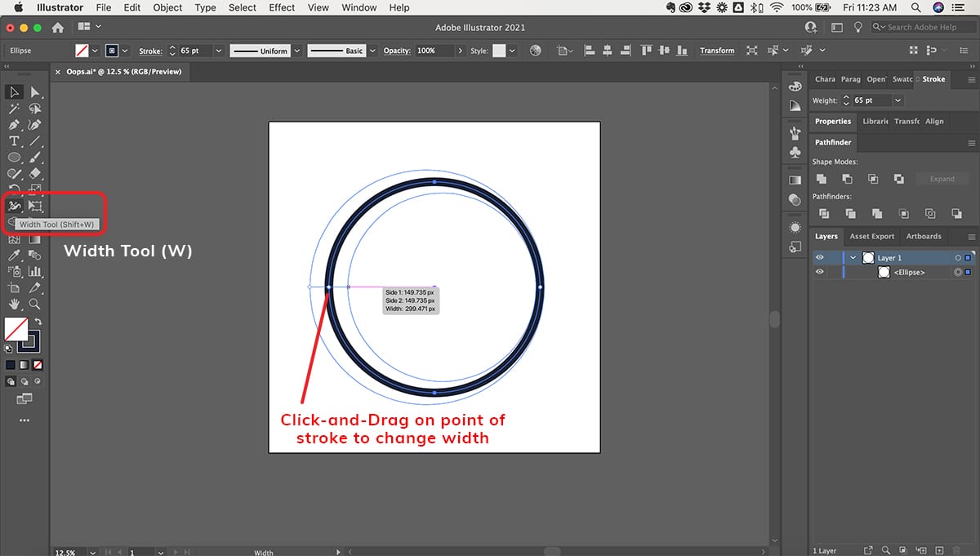The image size is (980, 556).
Task: Select the Zoom magnifier tool
Action: tap(35, 304)
